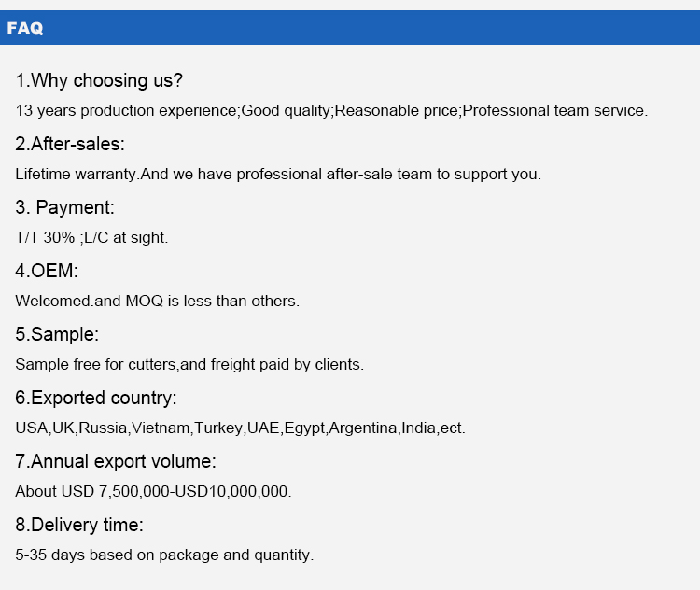The image size is (700, 590).
Task: Click the 5-35 days delivery answer text
Action: pos(164,555)
